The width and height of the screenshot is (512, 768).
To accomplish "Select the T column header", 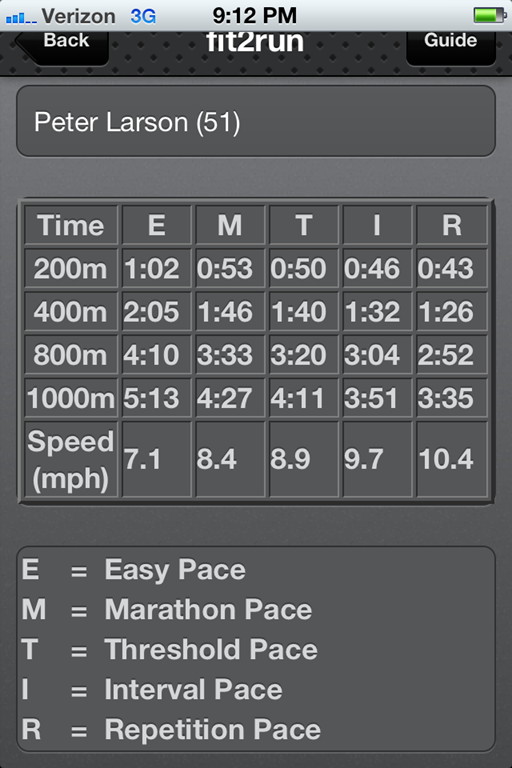I will click(304, 225).
